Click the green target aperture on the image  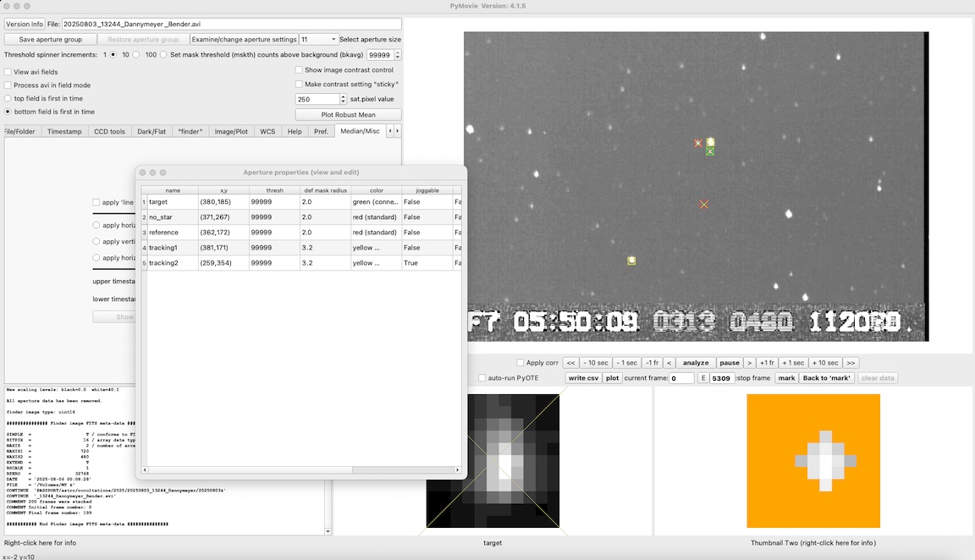click(x=710, y=151)
